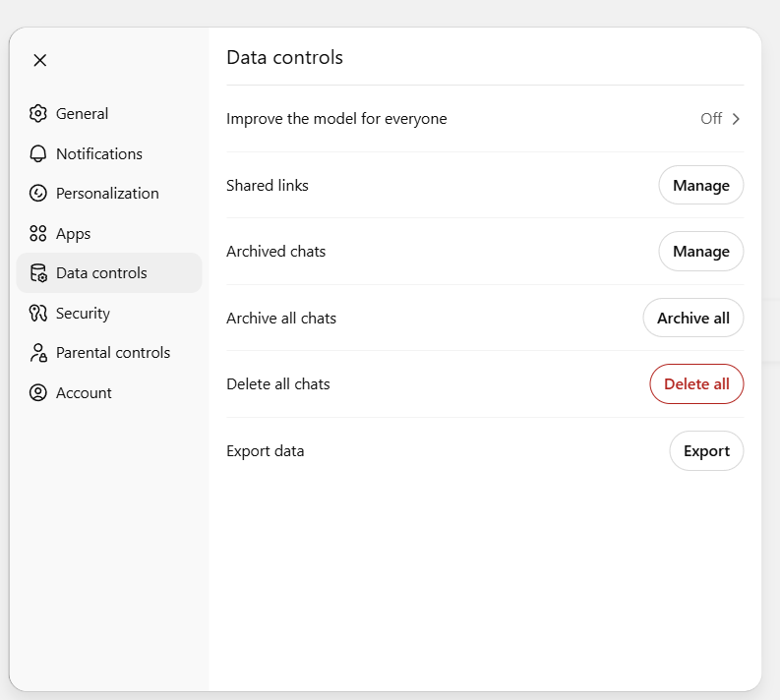The width and height of the screenshot is (780, 700).
Task: Select the Data controls tab label
Action: (101, 273)
